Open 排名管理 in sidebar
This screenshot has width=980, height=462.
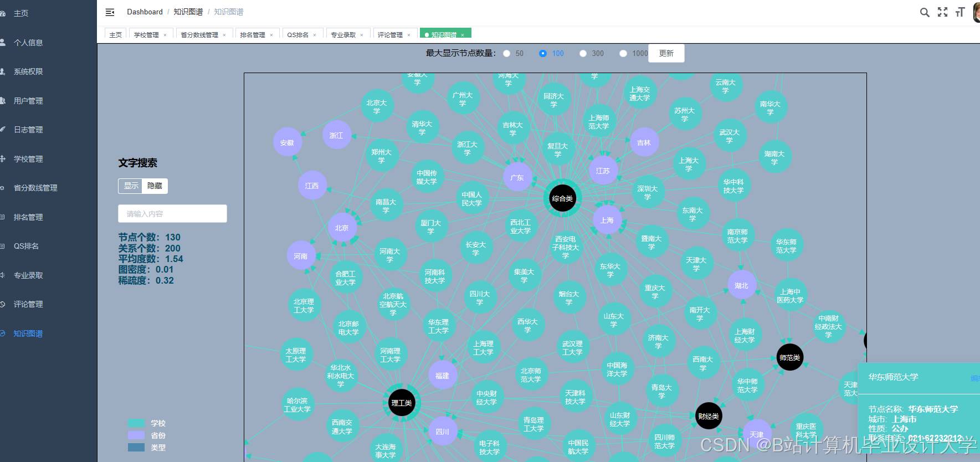(48, 217)
